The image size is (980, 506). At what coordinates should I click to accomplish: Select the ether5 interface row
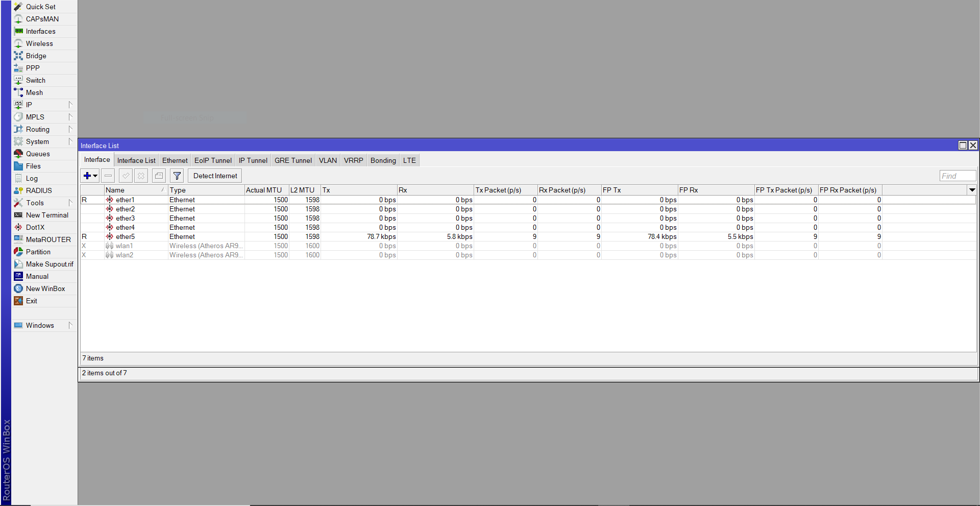coord(528,236)
